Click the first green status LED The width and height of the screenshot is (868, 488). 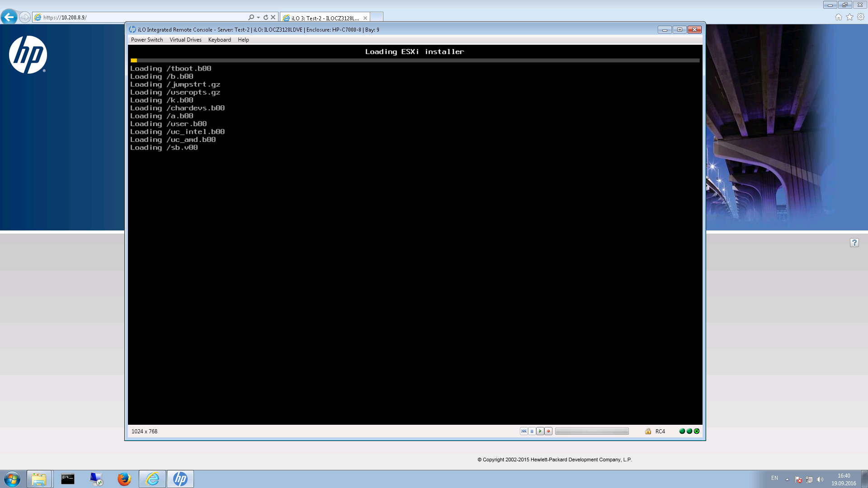(682, 431)
